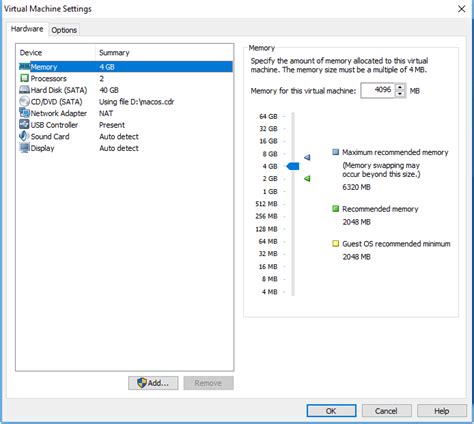This screenshot has height=424, width=474.
Task: Click the Network Adapter icon
Action: [24, 113]
